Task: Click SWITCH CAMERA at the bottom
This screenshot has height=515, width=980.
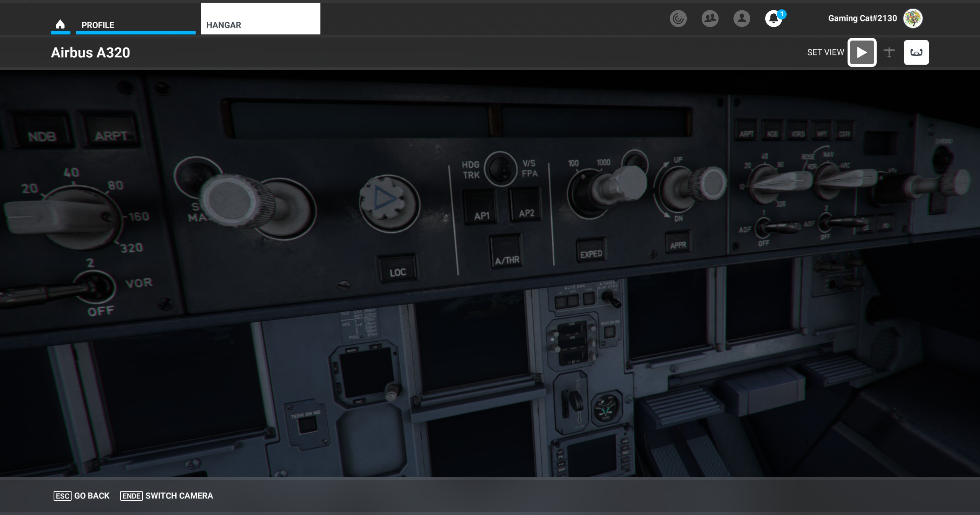Action: [179, 495]
